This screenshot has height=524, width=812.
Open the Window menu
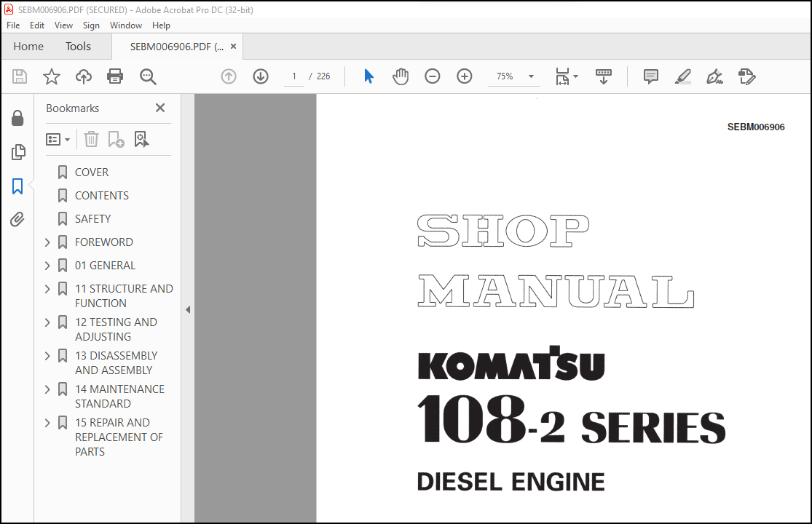click(x=126, y=25)
